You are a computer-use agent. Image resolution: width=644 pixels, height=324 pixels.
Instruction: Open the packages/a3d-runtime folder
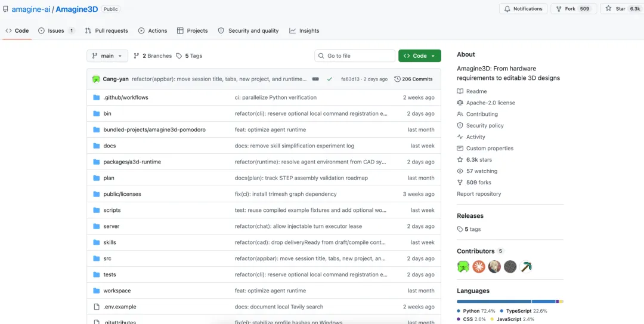[x=132, y=162]
